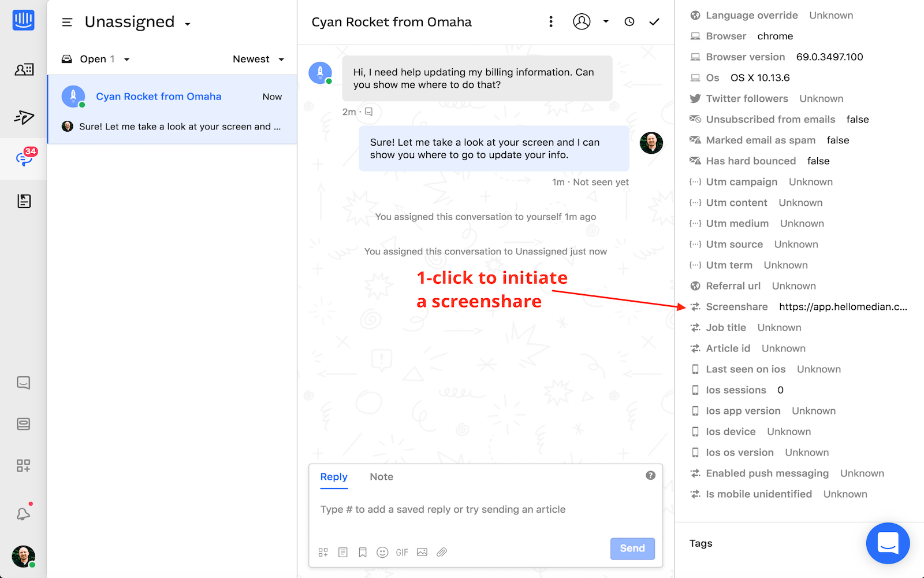The height and width of the screenshot is (578, 924).
Task: Open the snooze clock icon
Action: [x=629, y=22]
